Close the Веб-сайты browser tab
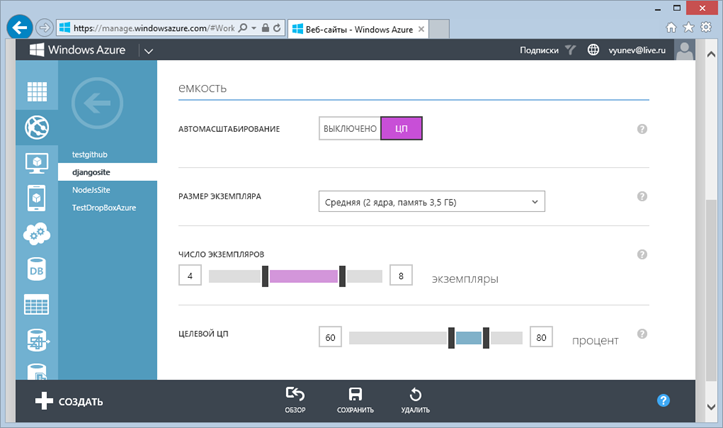This screenshot has width=723, height=428. tap(421, 29)
